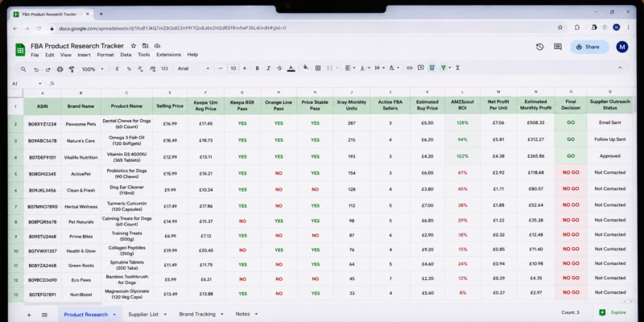
Task: Toggle the filter button
Action: (x=444, y=68)
